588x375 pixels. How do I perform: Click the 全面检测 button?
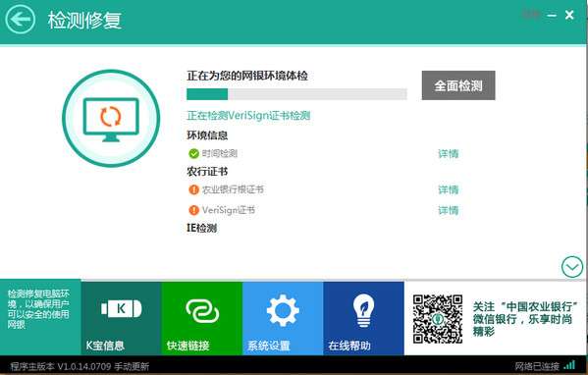tap(458, 85)
